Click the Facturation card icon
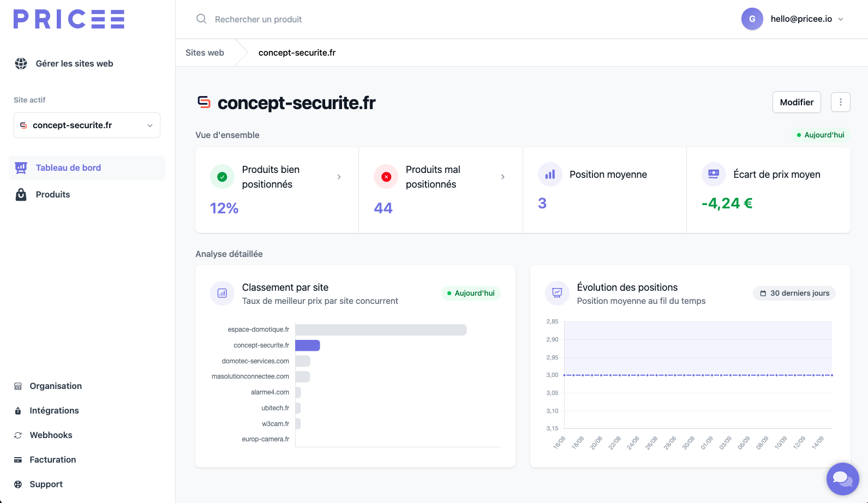The image size is (868, 503). coord(18,460)
